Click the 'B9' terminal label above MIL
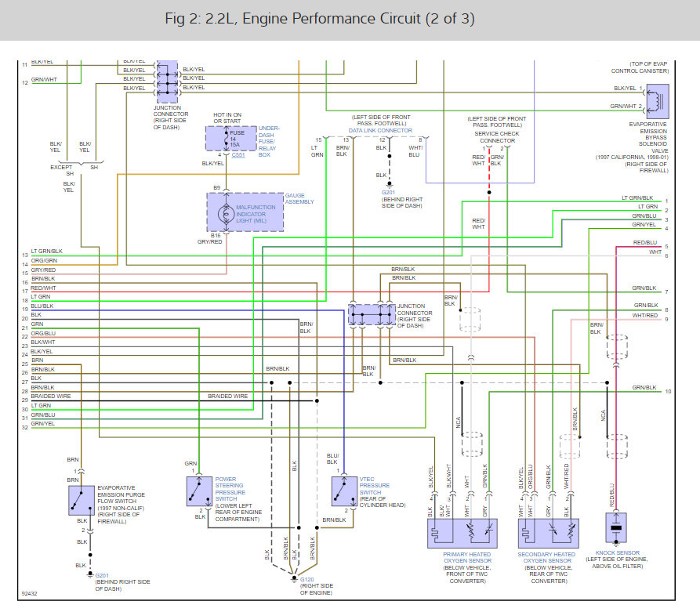Screen dimensions: 700x612 click(x=216, y=187)
